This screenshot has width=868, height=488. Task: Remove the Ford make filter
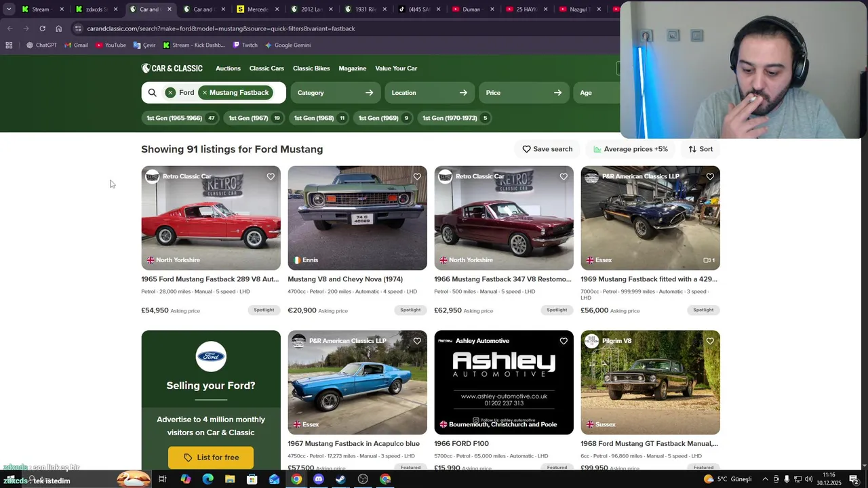pos(170,93)
